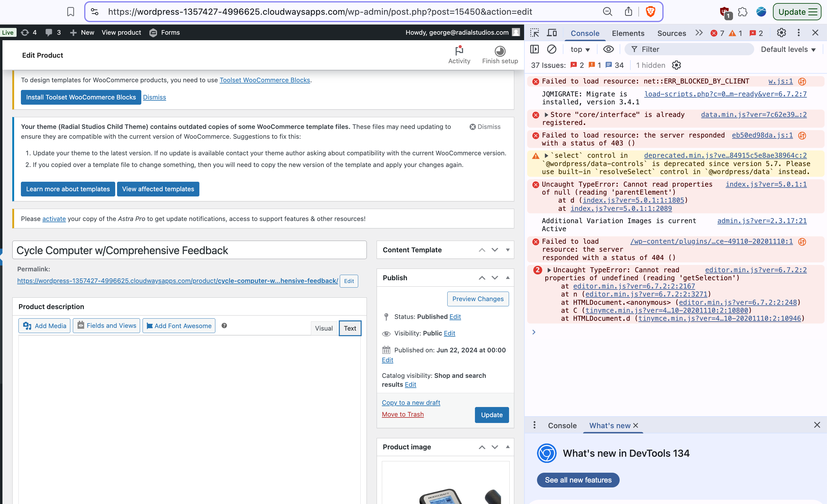The width and height of the screenshot is (827, 504).
Task: Open the New menu in admin bar
Action: pos(82,33)
